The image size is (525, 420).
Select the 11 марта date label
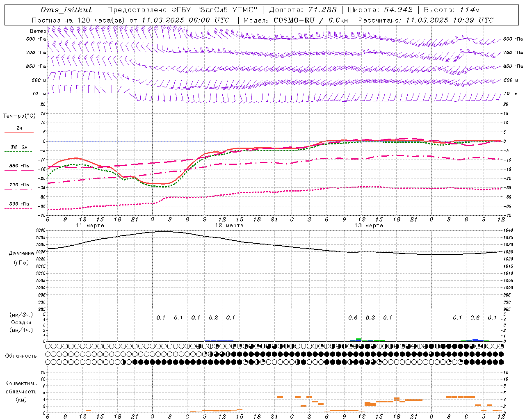coord(90,226)
